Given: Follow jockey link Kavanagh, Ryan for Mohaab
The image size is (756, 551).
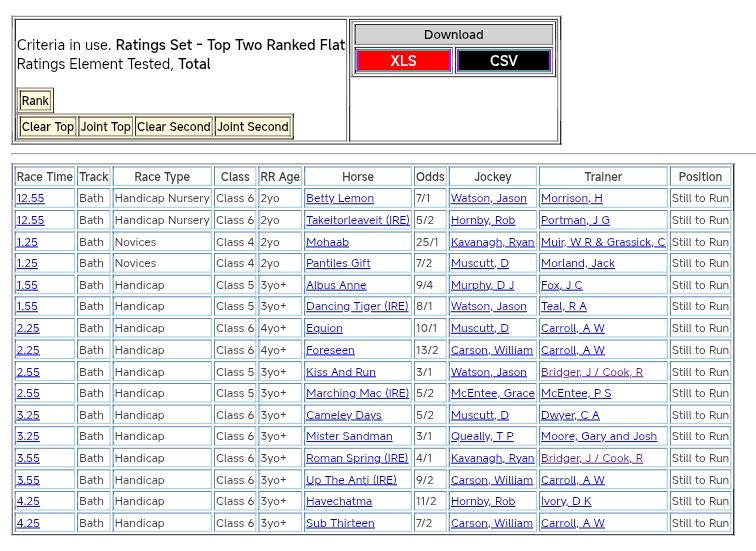Looking at the screenshot, I should point(492,242).
